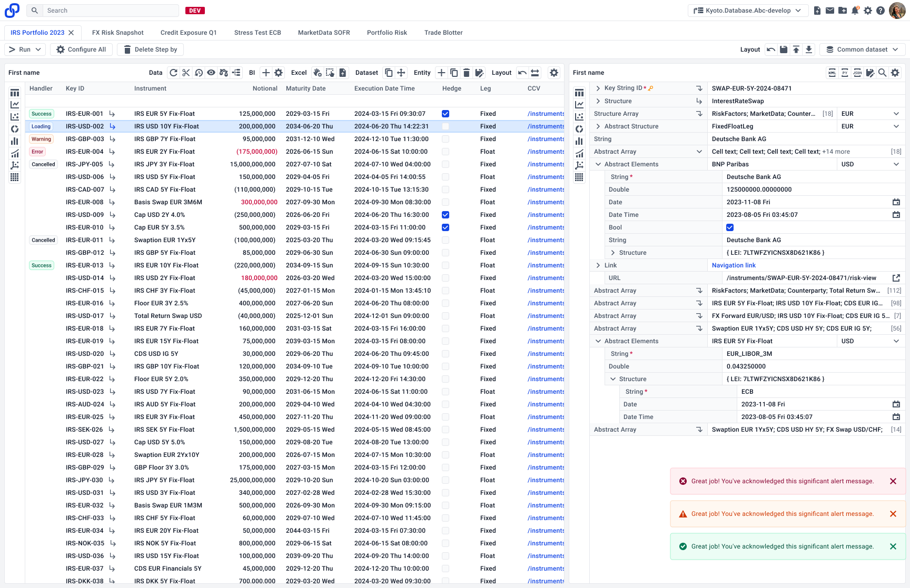
Task: Delete entity with trash icon
Action: (467, 73)
